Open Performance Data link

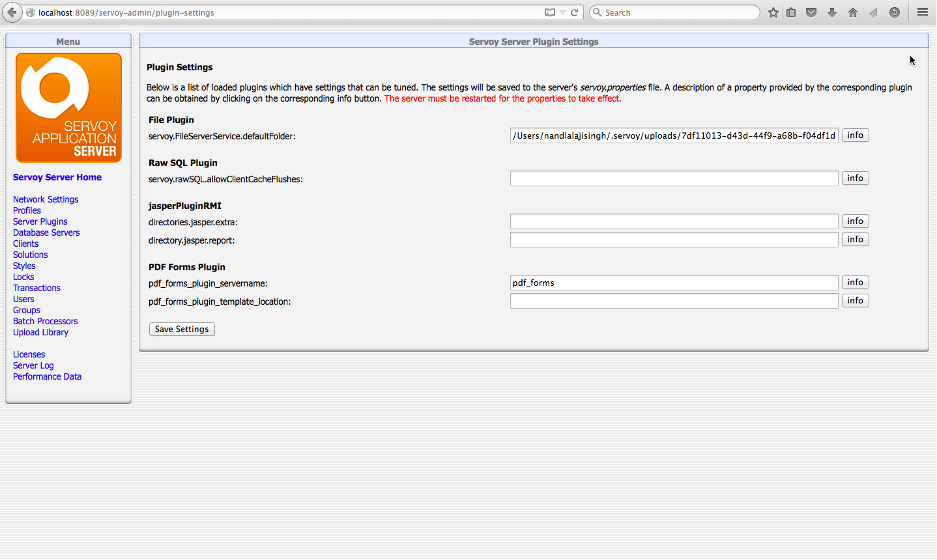47,376
